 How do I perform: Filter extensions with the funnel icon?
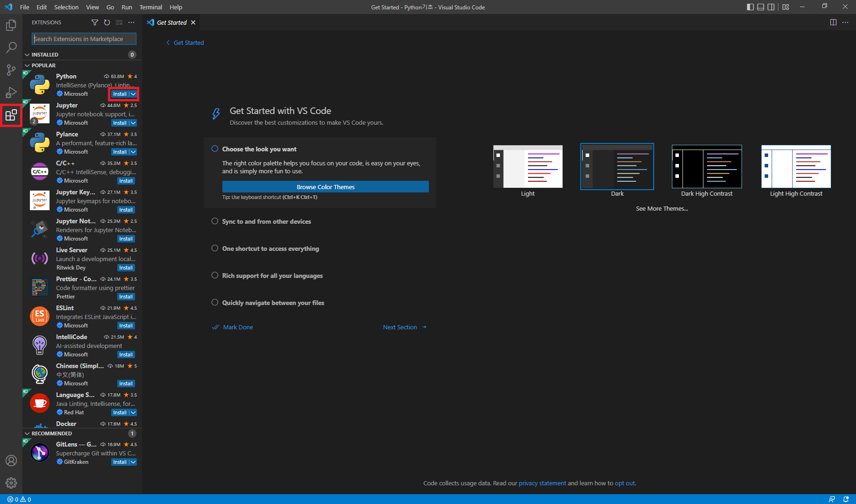(95, 22)
